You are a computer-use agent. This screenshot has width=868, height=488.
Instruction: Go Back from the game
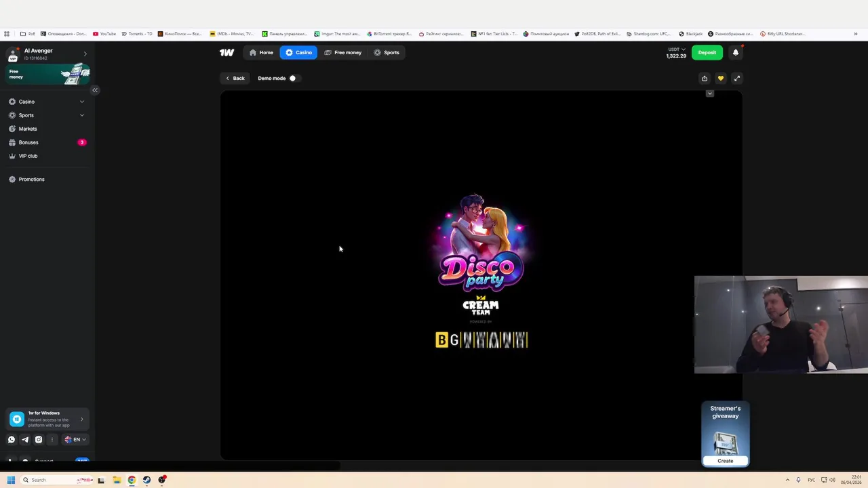[x=235, y=78]
